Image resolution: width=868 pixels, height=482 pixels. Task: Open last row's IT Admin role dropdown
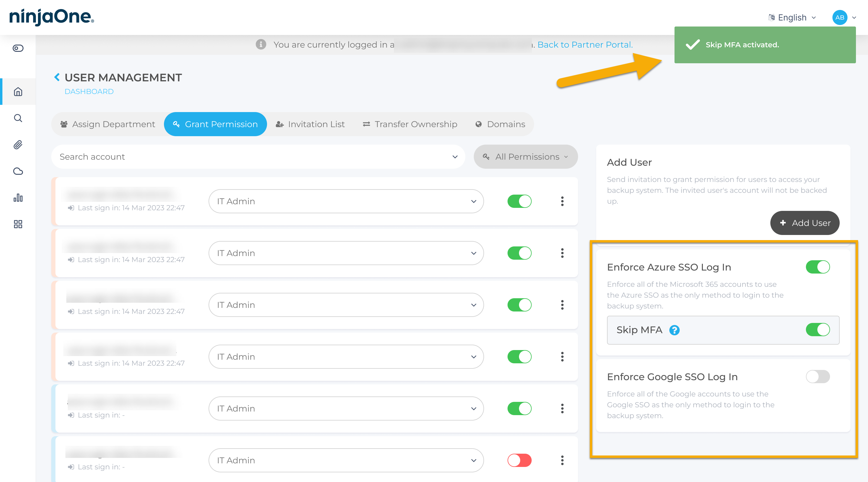[x=346, y=460]
